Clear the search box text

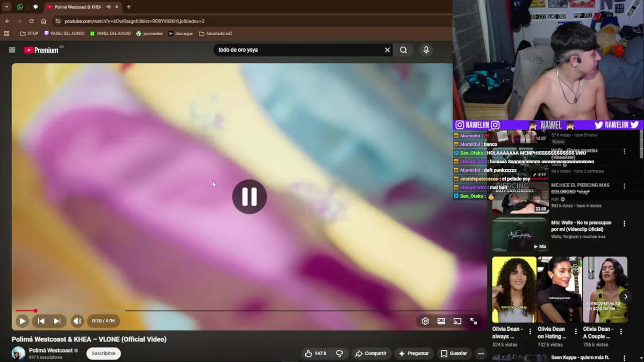[x=387, y=50]
